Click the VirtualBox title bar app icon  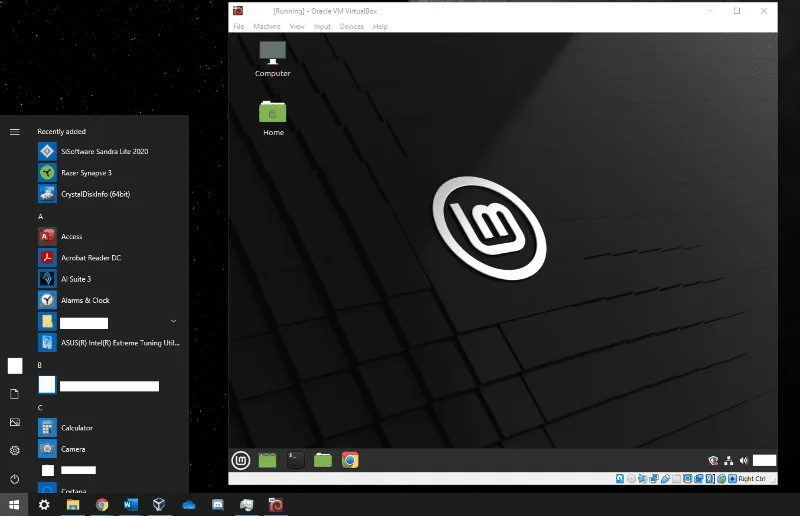[238, 11]
